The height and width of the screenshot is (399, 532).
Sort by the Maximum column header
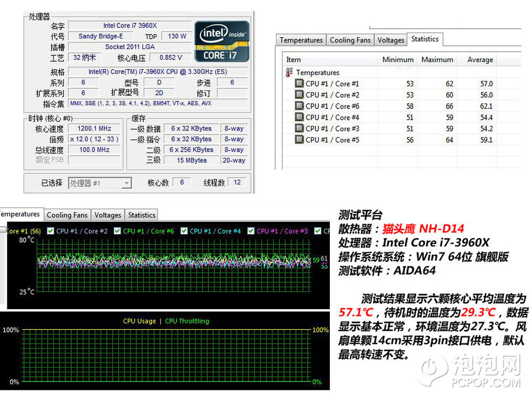pos(437,60)
